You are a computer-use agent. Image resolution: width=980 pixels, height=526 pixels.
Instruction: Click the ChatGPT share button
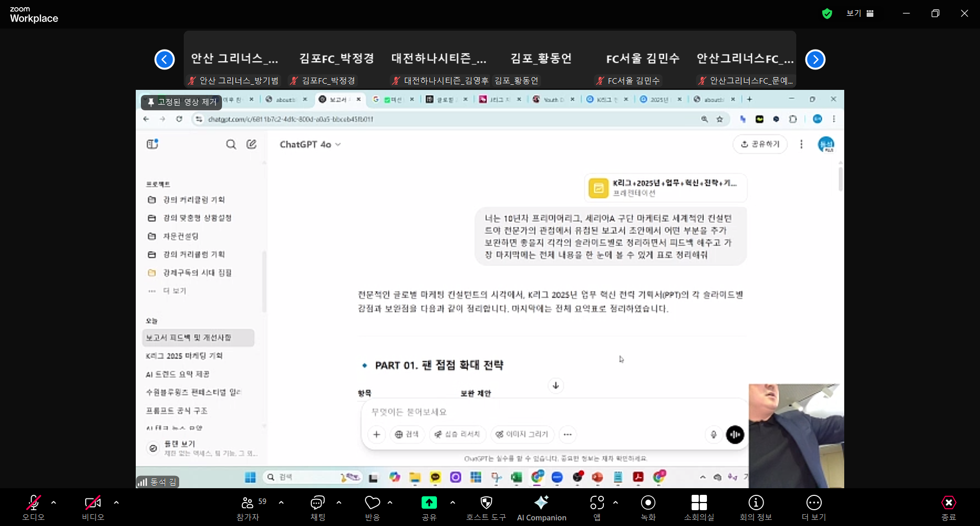point(761,145)
